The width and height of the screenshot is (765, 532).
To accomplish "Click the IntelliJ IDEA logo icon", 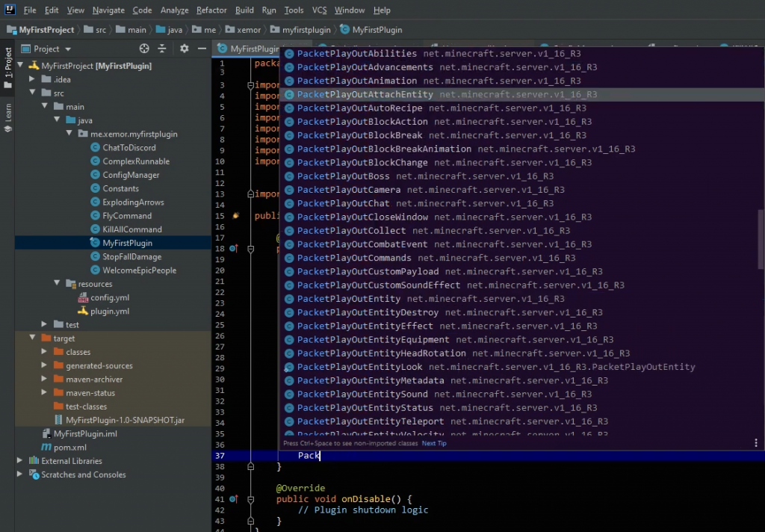I will tap(10, 10).
